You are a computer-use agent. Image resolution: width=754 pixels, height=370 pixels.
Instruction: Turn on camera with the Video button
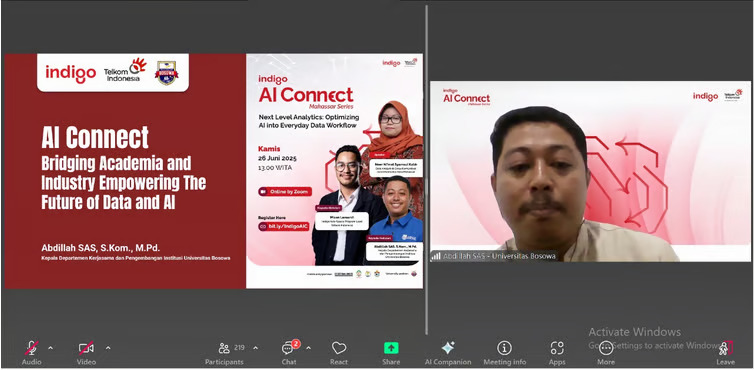(x=86, y=352)
